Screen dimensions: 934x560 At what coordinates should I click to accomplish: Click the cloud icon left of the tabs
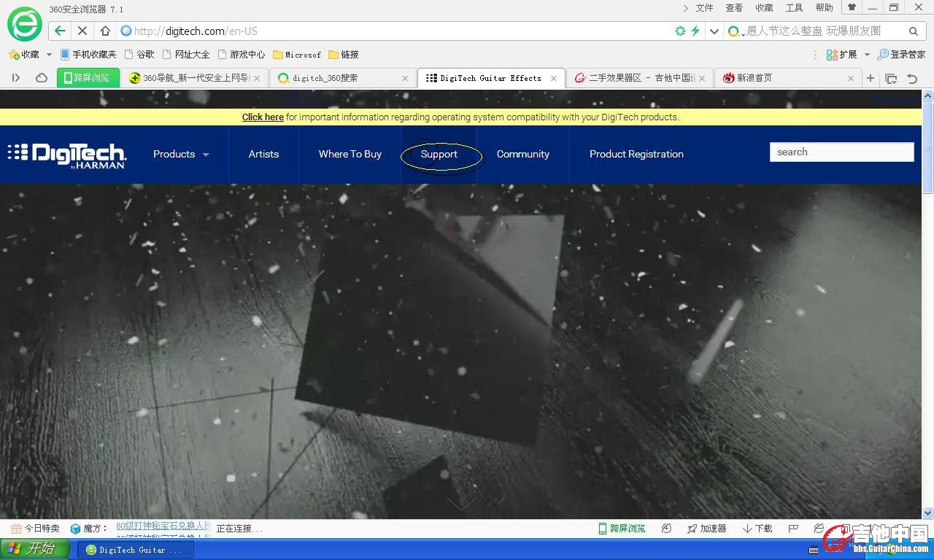[42, 78]
